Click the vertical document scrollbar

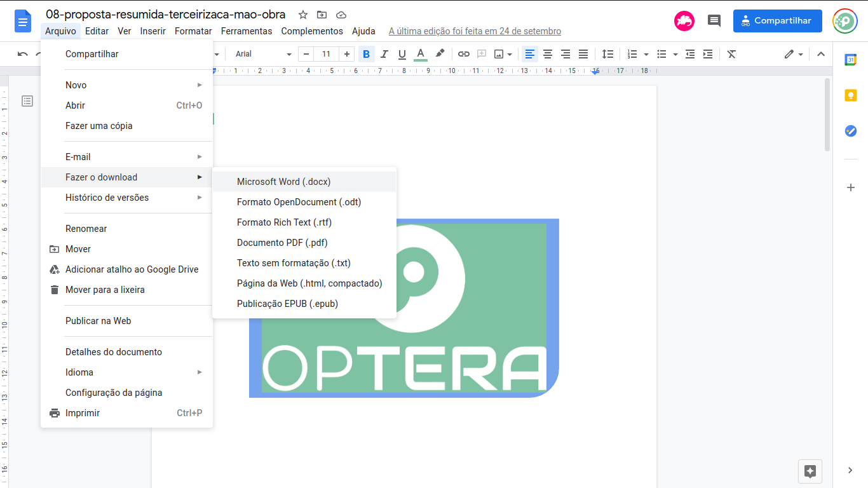point(827,115)
